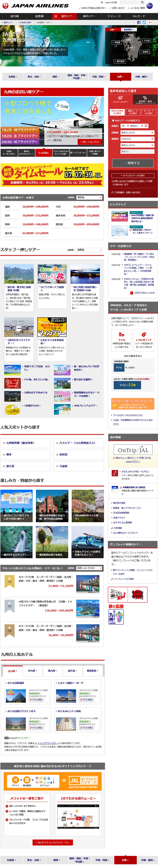Expand the 奄美群島 dropdown on the map

[x=128, y=30]
